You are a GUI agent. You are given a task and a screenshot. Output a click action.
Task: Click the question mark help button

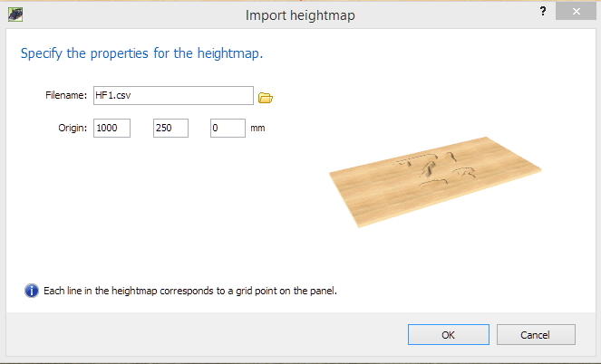coord(543,12)
